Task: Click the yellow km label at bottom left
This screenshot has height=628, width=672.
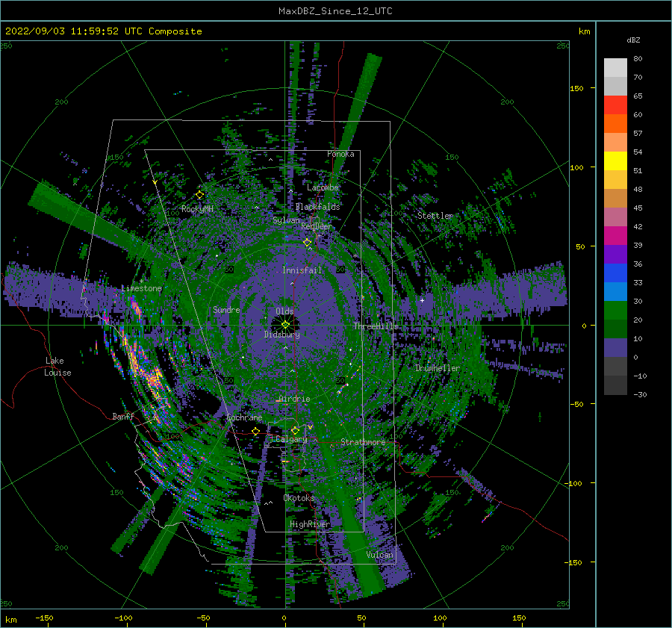Action: 10,620
